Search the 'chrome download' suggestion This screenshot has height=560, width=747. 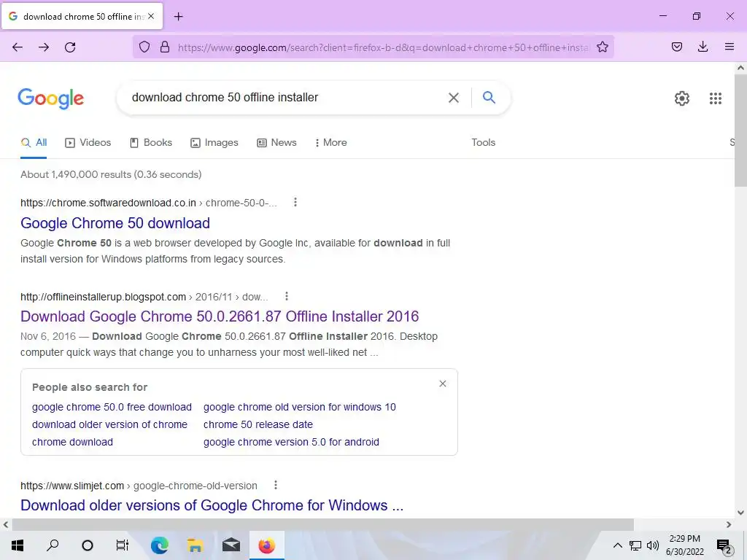(72, 442)
